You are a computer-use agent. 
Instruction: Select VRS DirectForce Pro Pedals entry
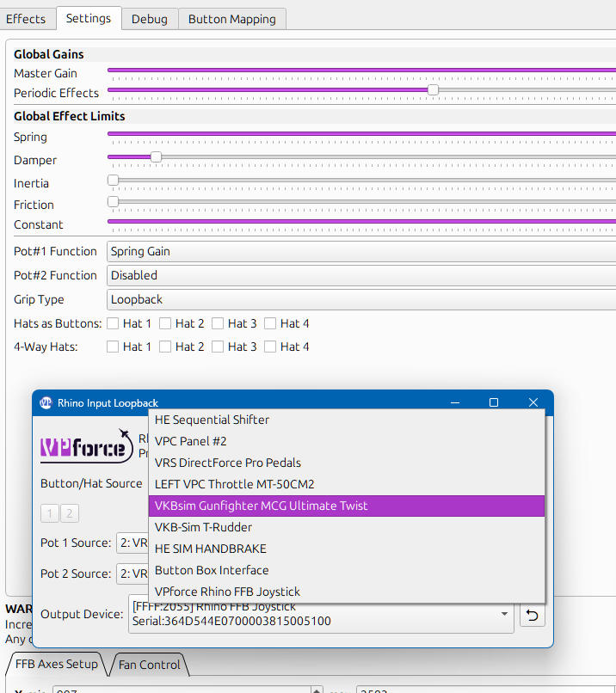coord(347,463)
